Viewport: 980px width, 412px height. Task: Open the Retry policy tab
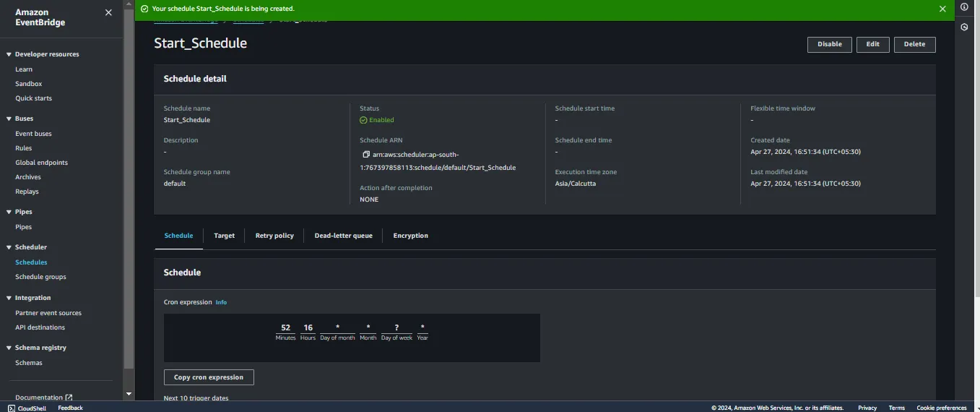[274, 236]
